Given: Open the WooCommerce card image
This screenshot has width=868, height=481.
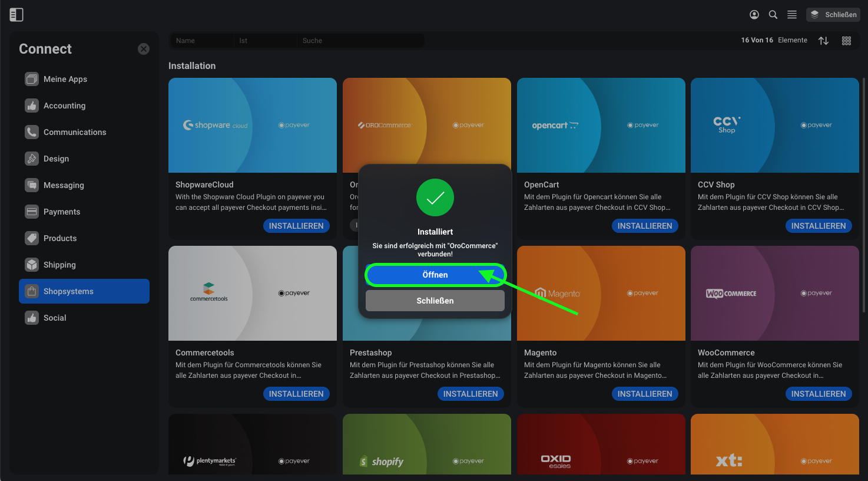Looking at the screenshot, I should tap(775, 293).
